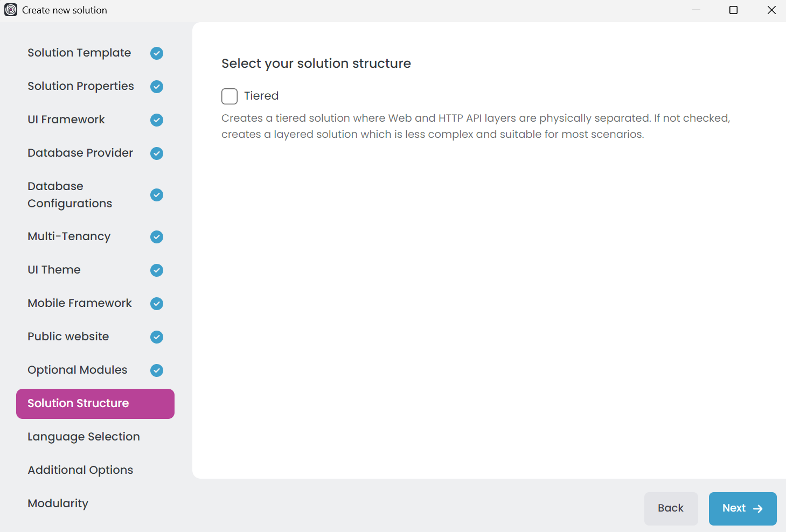Click the UI Framework checkmark icon
The height and width of the screenshot is (532, 786).
pos(157,120)
